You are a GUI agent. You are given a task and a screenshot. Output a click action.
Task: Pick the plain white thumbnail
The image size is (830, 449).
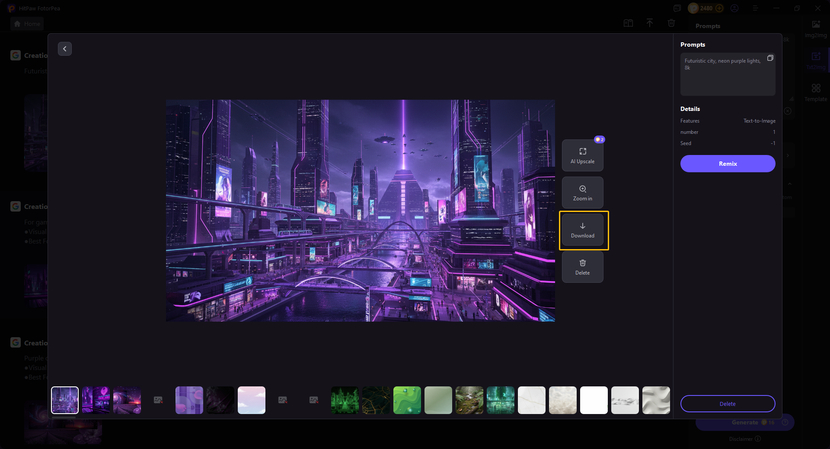(x=594, y=400)
